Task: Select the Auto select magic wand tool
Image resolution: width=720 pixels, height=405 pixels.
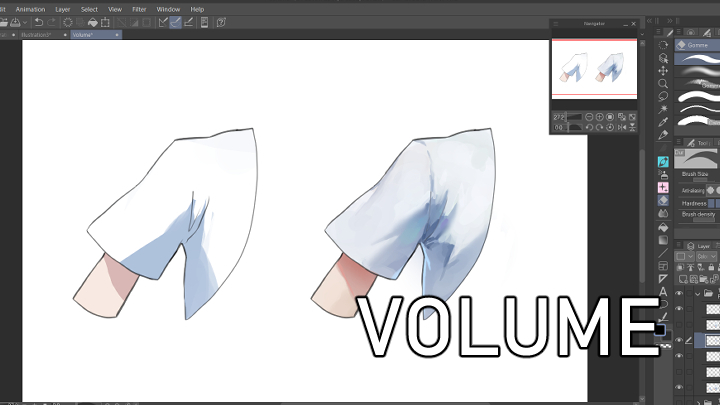Action: 663,109
